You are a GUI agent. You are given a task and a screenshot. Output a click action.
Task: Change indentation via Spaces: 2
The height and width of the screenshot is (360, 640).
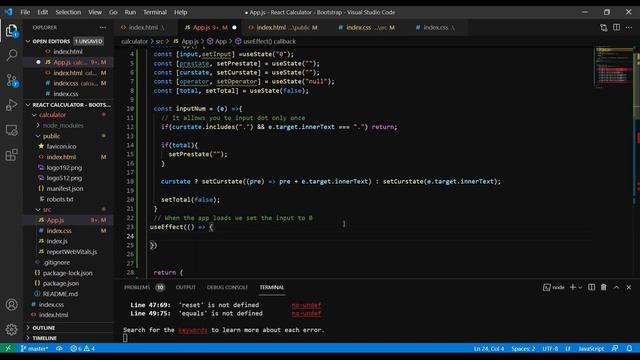tap(523, 349)
